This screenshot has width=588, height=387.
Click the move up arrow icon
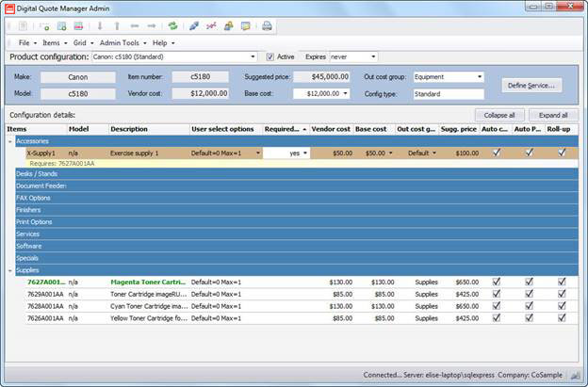click(117, 25)
